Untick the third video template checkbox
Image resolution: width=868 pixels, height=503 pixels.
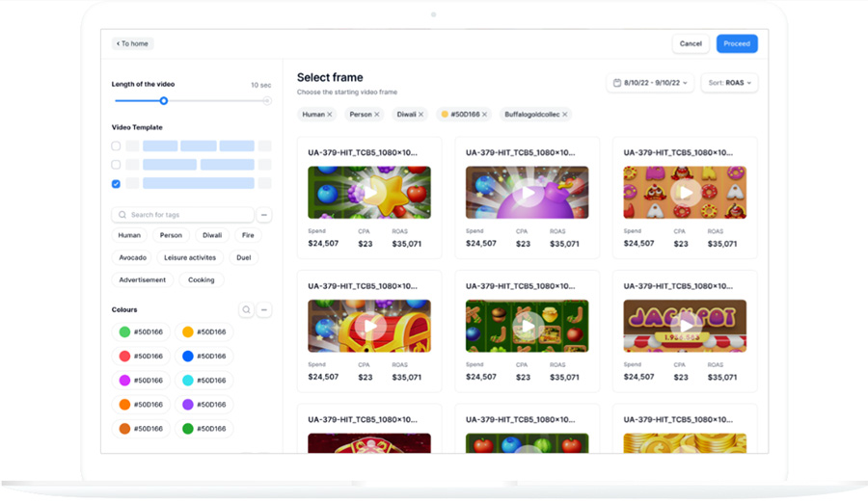(116, 184)
